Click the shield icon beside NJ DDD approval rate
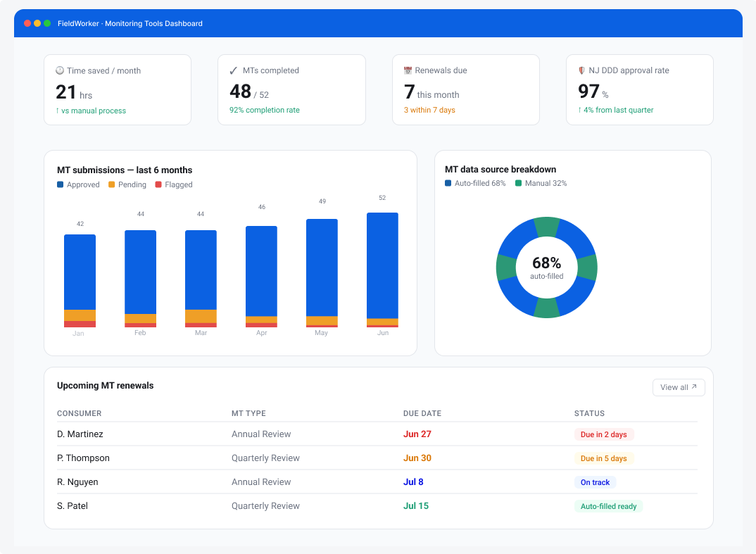 click(x=581, y=70)
